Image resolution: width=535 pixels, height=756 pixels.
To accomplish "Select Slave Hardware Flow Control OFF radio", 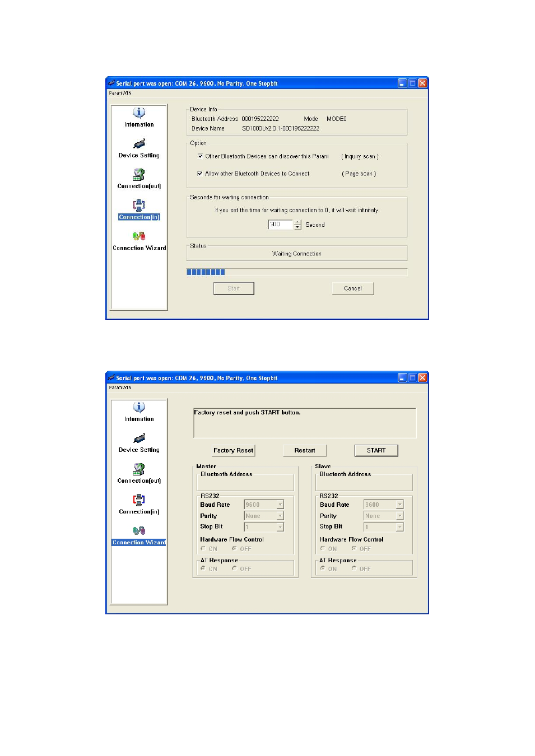I will [354, 549].
